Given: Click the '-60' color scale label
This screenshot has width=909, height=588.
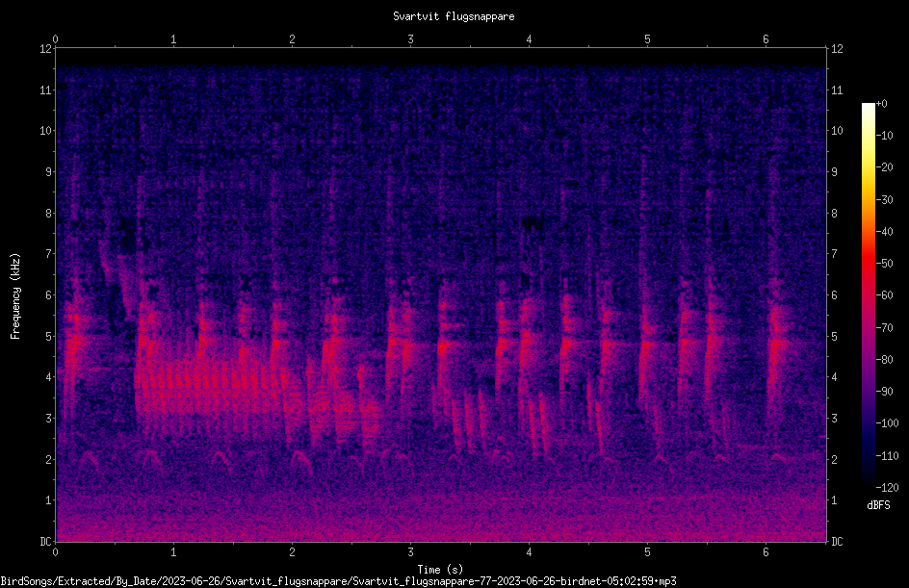Looking at the screenshot, I should (x=884, y=295).
